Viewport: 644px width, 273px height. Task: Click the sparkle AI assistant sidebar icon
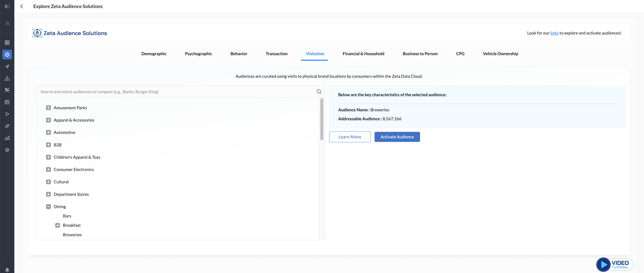(7, 23)
